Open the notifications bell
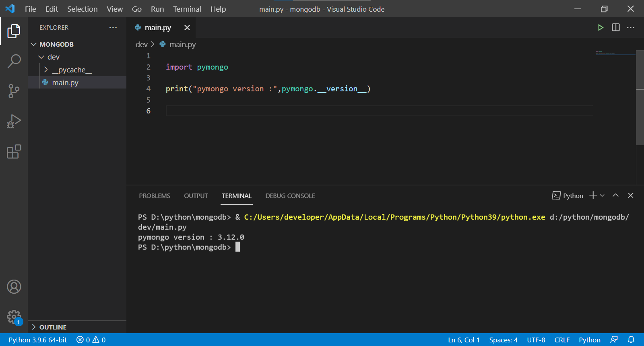Screen dimensions: 644x346 (631, 340)
